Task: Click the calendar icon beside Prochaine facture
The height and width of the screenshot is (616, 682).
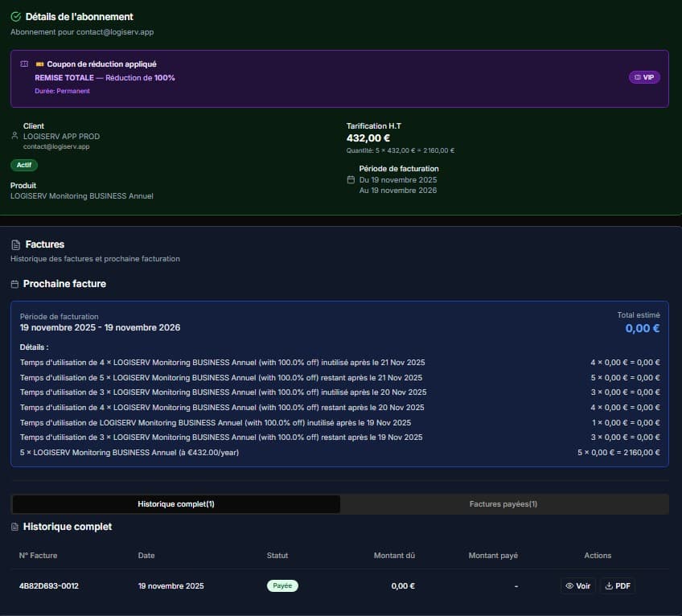Action: click(15, 285)
